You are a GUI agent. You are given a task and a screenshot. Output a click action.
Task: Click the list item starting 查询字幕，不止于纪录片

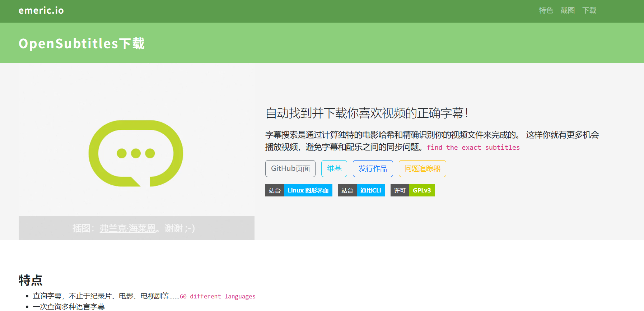click(x=144, y=296)
